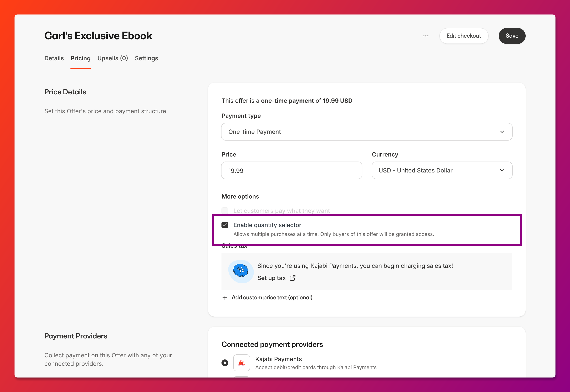Click into the Price field showing 19.99
Viewport: 570px width, 392px height.
click(x=291, y=170)
